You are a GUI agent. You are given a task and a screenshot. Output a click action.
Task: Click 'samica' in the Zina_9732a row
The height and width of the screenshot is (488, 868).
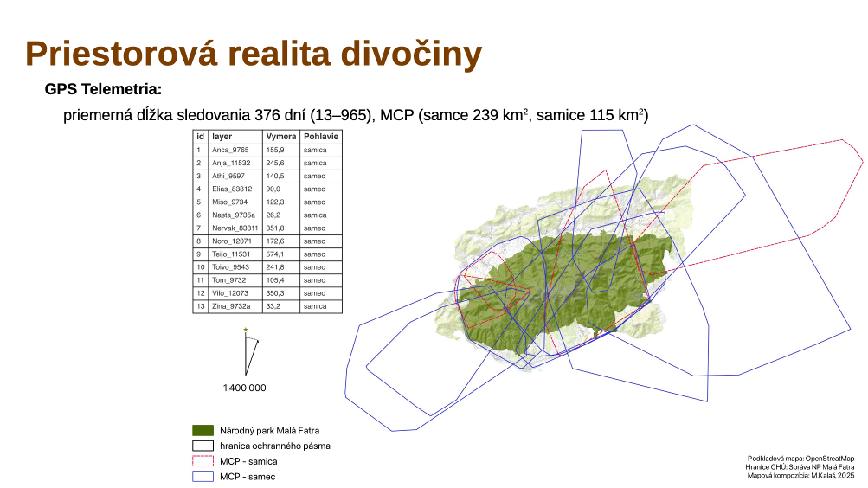pyautogui.click(x=315, y=306)
